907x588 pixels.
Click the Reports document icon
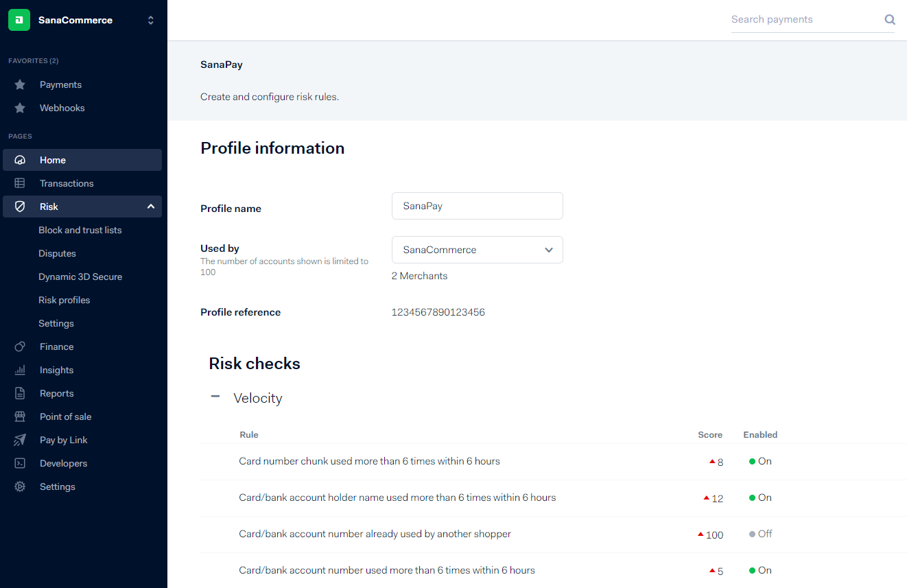coord(20,393)
